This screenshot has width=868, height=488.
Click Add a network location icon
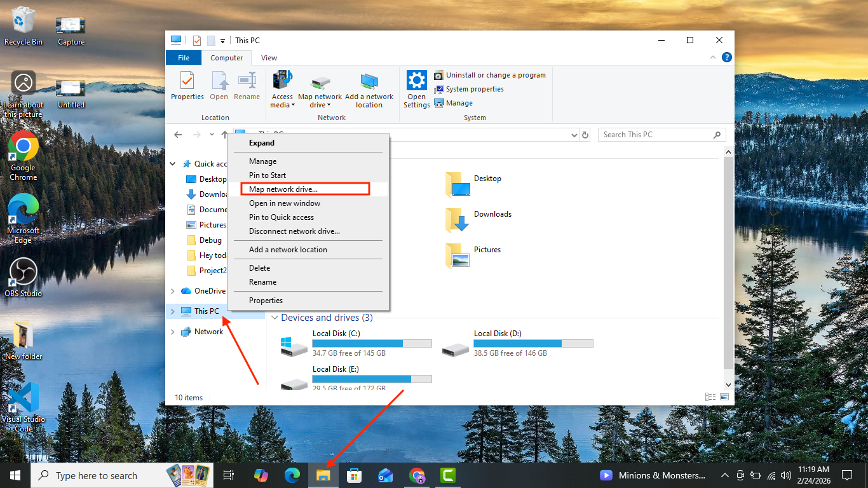click(x=369, y=86)
